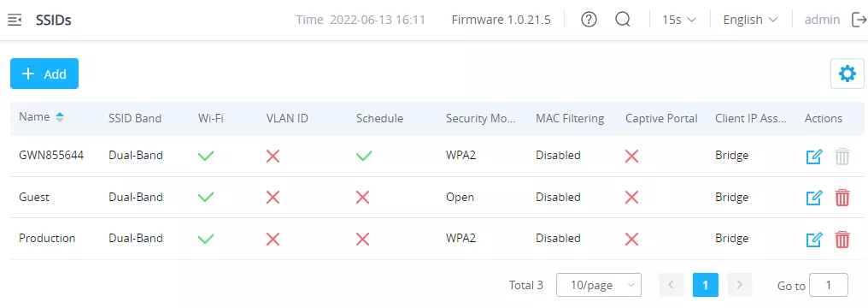Screen dimensions: 868x308
Task: Open the 15s refresh interval dropdown
Action: click(x=678, y=20)
